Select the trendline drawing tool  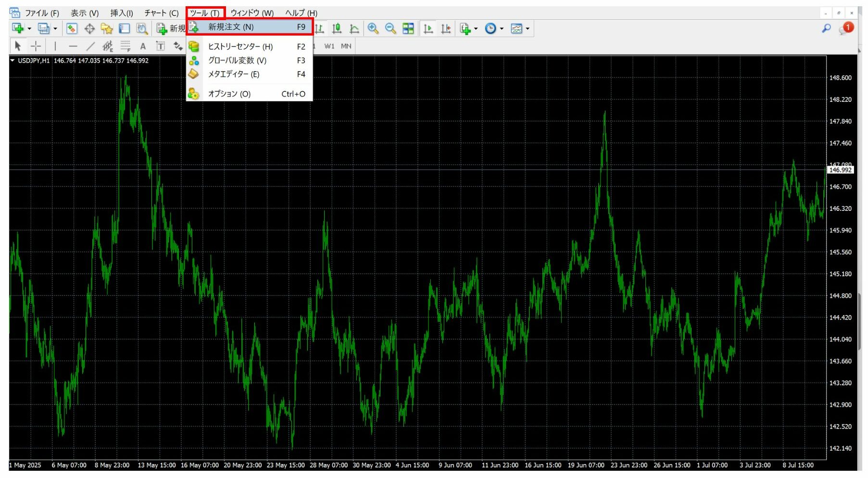[90, 46]
